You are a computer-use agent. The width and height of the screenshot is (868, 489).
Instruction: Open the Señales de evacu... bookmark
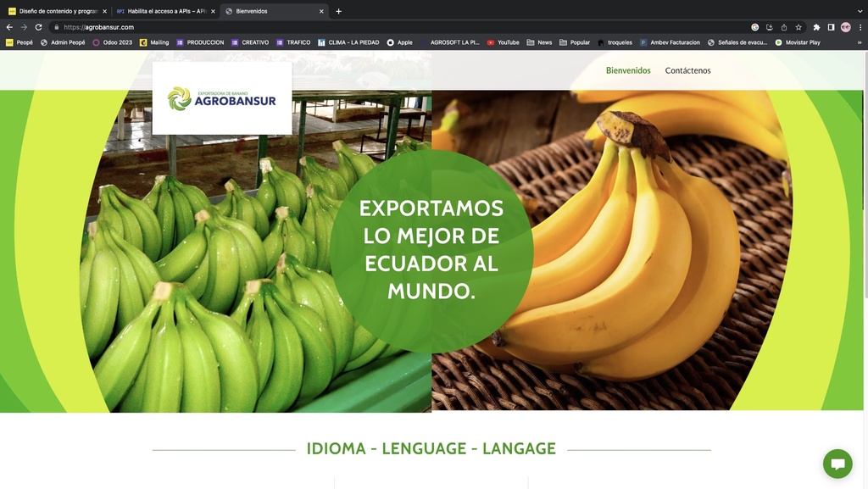pos(737,42)
